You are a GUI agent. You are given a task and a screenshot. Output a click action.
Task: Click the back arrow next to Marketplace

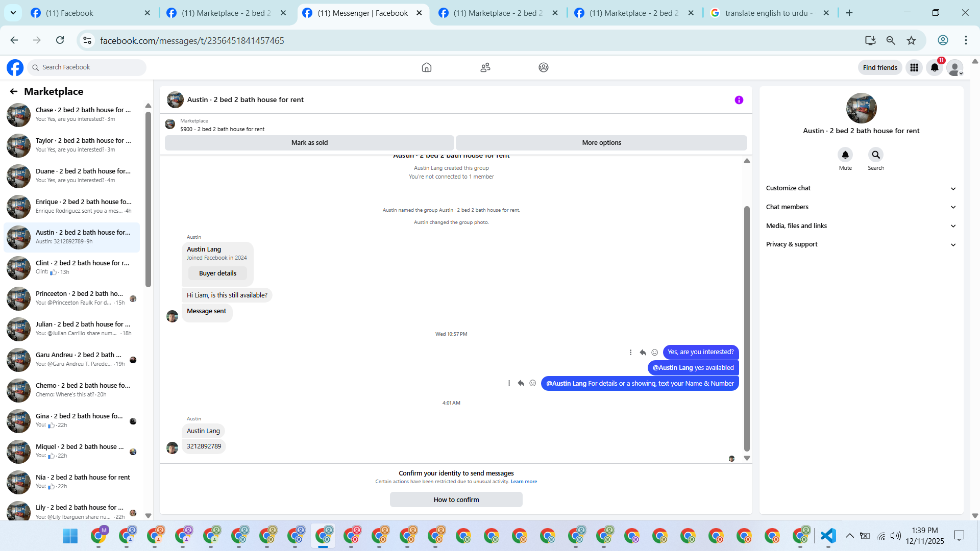pyautogui.click(x=14, y=91)
